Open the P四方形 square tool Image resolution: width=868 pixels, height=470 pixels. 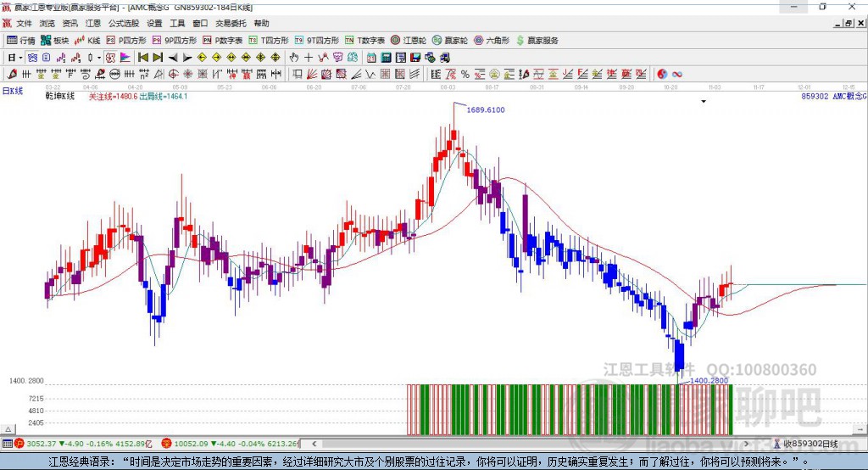click(x=127, y=40)
